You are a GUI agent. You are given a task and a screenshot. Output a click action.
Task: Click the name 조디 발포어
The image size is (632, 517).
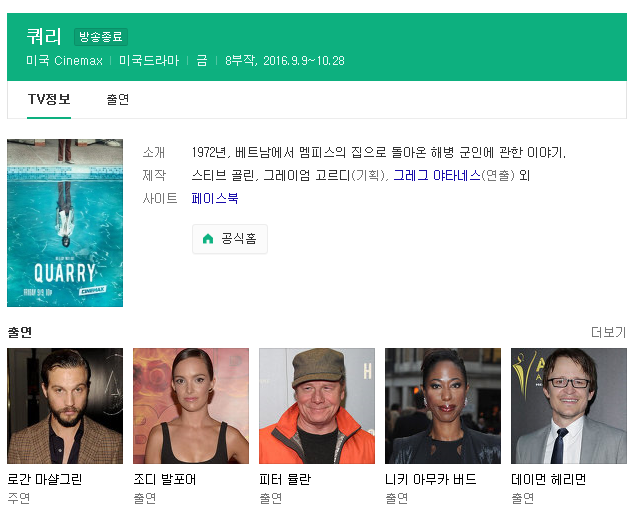165,479
